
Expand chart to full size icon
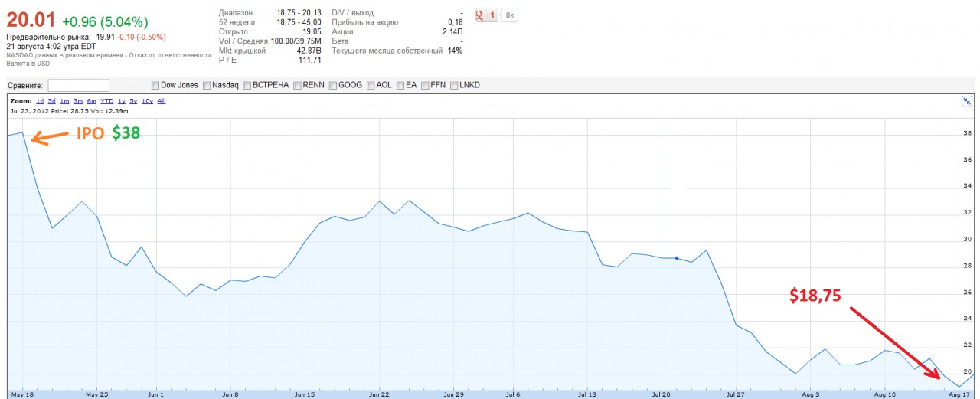point(966,101)
